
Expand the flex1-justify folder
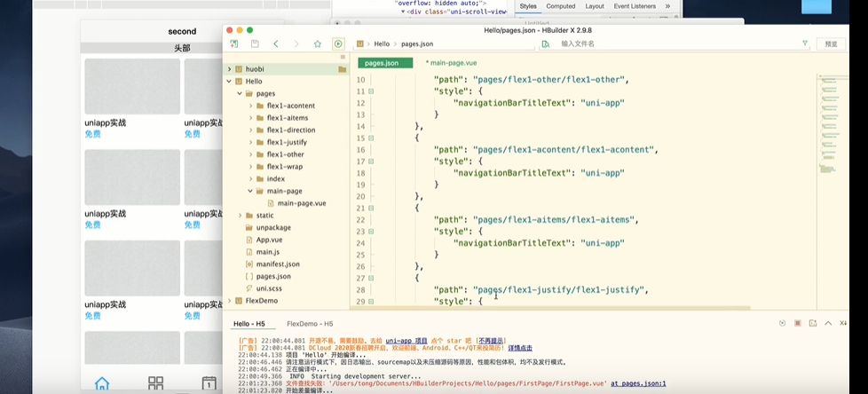pos(251,142)
